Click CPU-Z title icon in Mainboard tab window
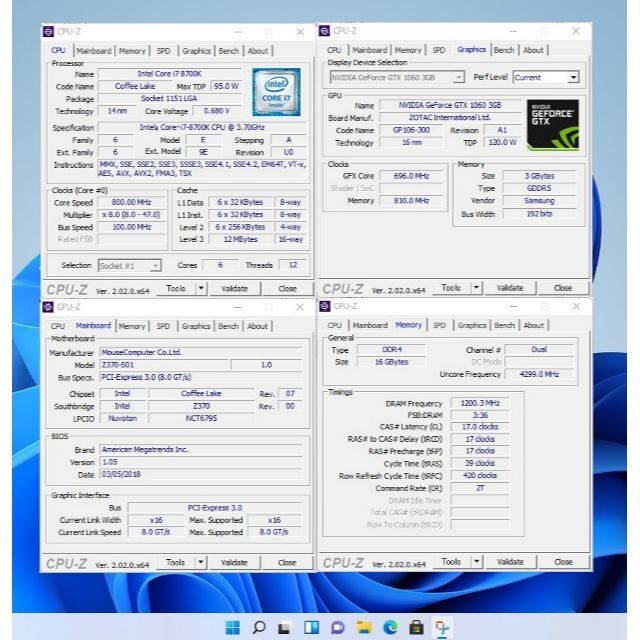The height and width of the screenshot is (640, 640). pyautogui.click(x=48, y=307)
